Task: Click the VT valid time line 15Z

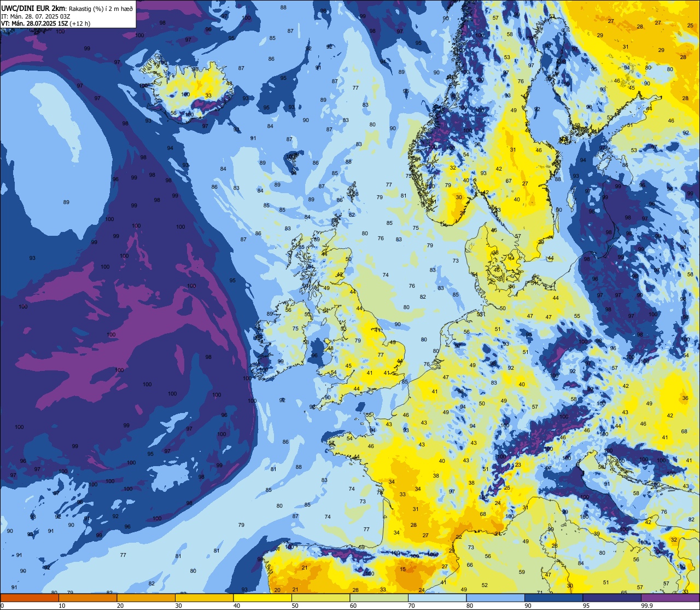Action: tap(46, 24)
